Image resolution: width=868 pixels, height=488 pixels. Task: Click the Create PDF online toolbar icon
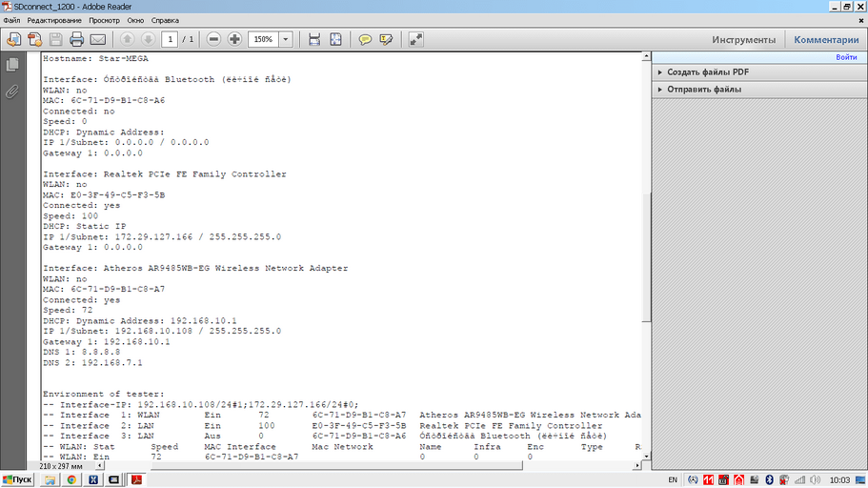35,39
